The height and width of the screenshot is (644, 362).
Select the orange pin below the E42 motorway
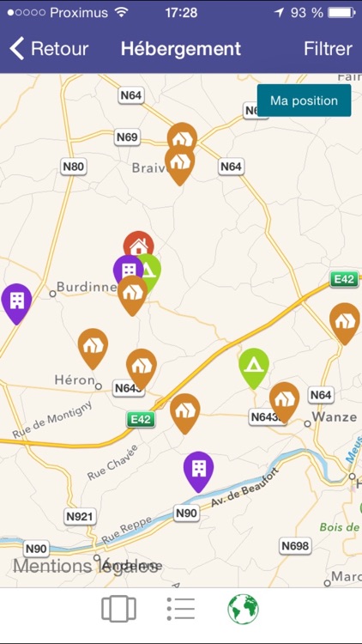point(185,413)
